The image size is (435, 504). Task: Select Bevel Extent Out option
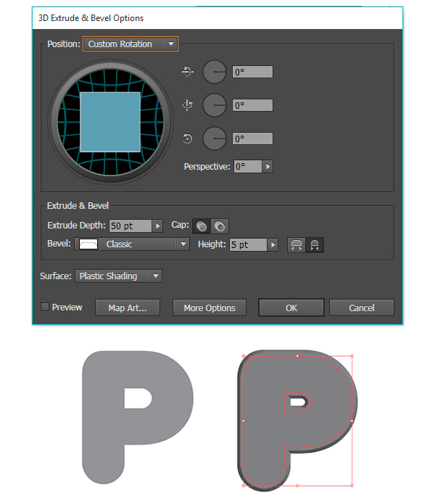point(297,245)
